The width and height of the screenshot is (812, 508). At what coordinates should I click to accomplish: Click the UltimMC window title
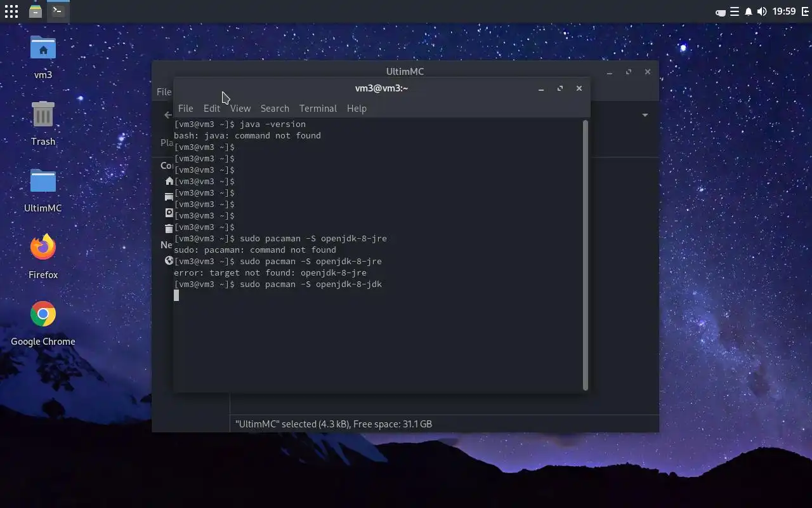click(x=405, y=72)
